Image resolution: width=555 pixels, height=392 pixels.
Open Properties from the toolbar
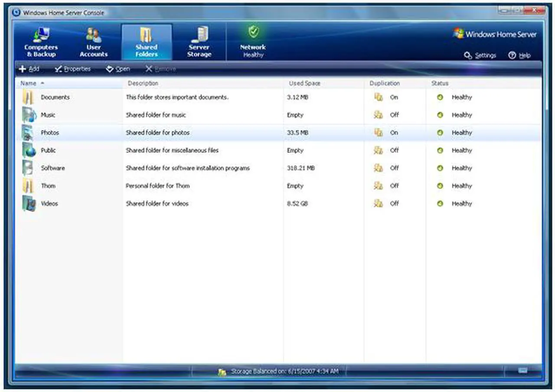(x=73, y=69)
